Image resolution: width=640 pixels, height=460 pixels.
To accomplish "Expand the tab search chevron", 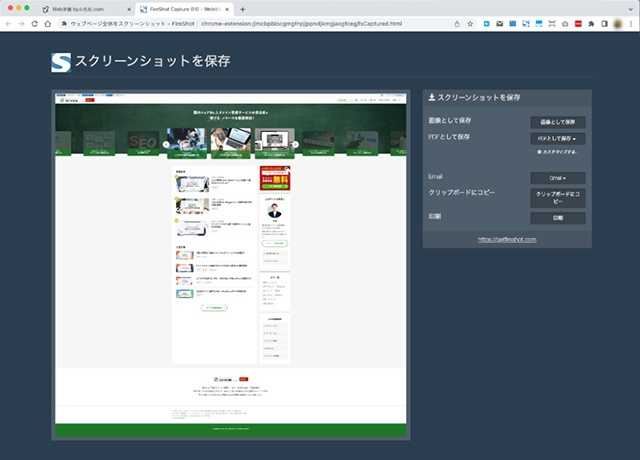I will [631, 9].
